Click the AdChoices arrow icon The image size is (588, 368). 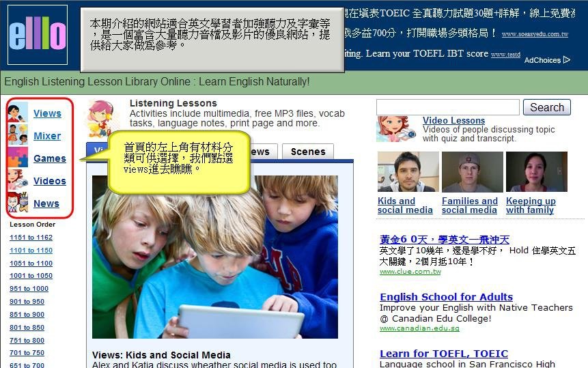click(x=566, y=59)
